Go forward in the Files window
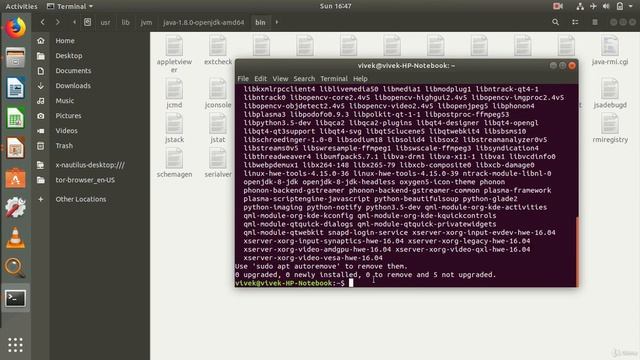Screen dimensions: 640x360 [58, 22]
